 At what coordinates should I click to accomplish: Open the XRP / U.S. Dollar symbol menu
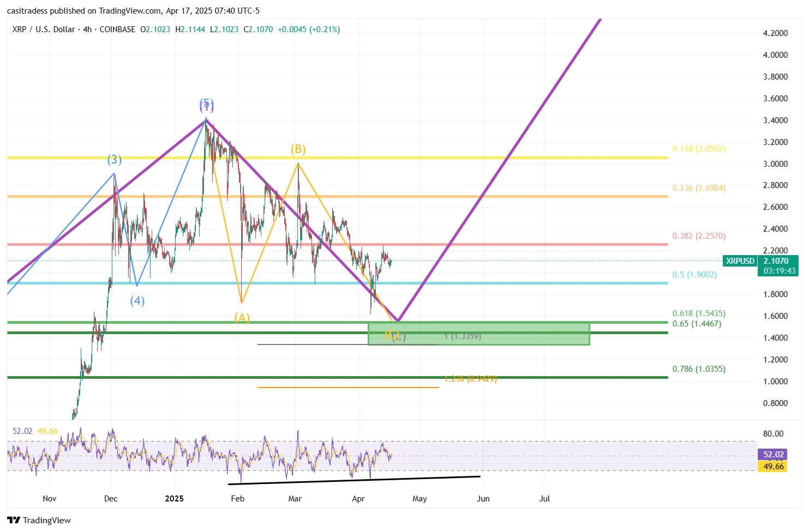pyautogui.click(x=43, y=29)
